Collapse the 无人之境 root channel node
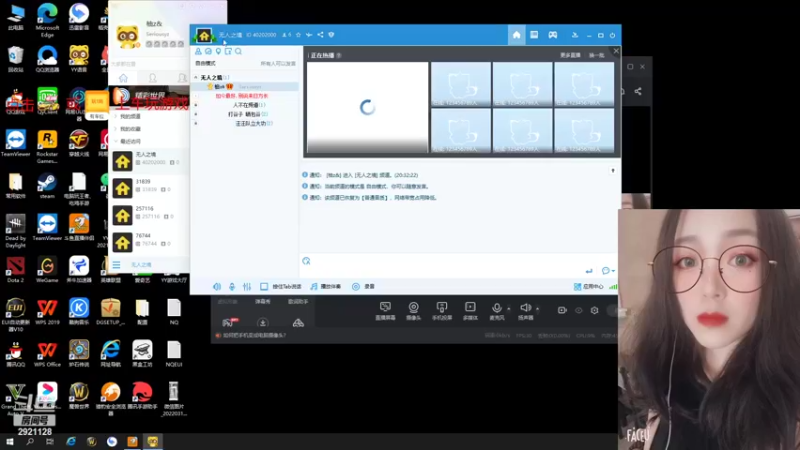The width and height of the screenshot is (800, 450). point(196,78)
